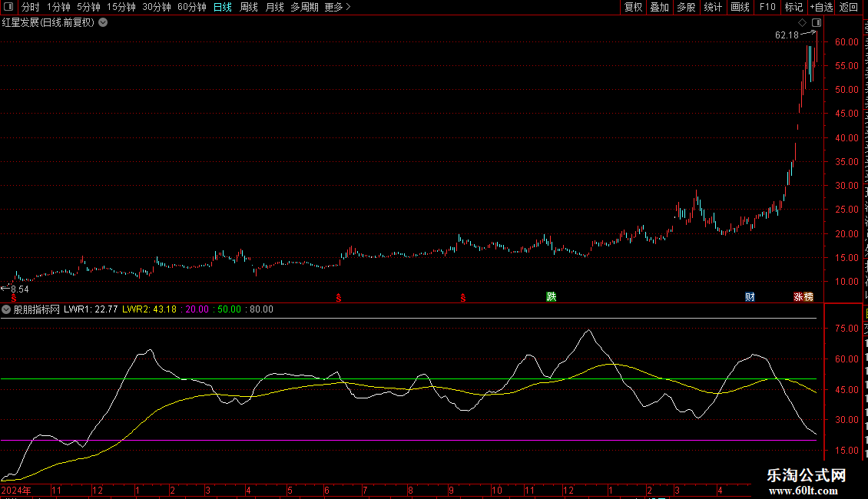Click the 8.54 low price label
Viewport: 868px width, 499px height.
click(19, 289)
